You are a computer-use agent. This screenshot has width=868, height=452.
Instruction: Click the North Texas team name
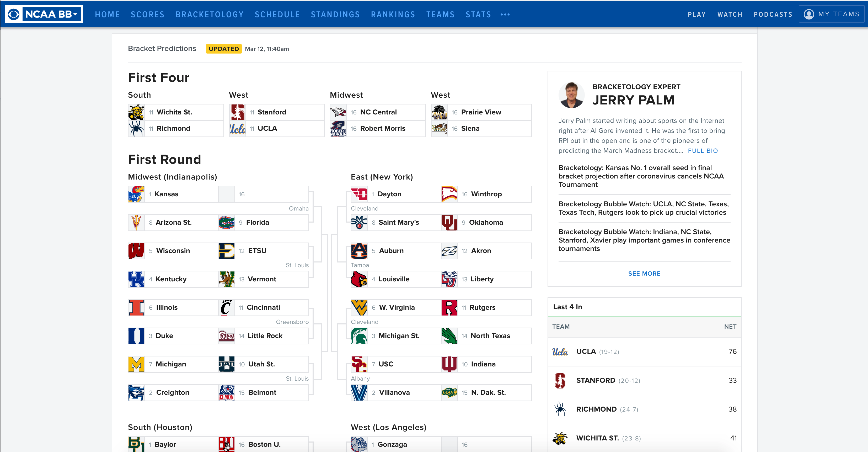click(490, 336)
